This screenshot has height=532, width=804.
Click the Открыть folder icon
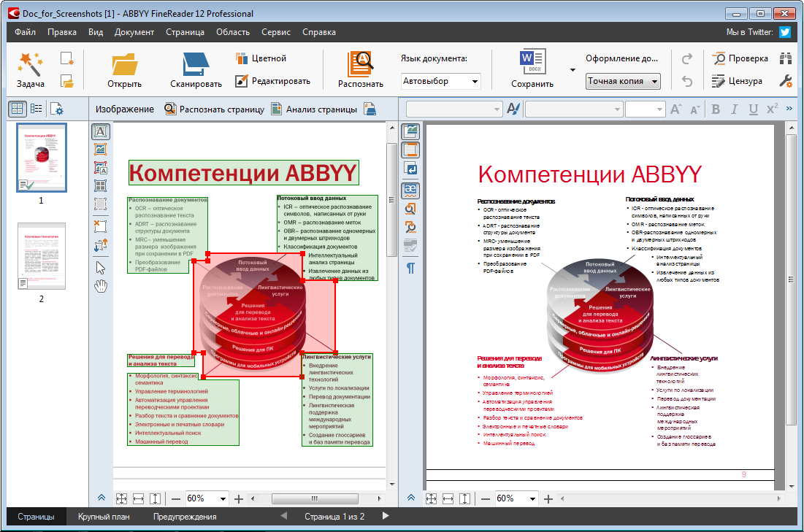[x=125, y=64]
